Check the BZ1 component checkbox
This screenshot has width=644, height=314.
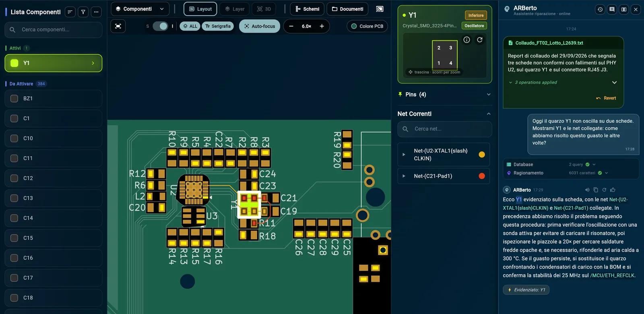click(14, 99)
